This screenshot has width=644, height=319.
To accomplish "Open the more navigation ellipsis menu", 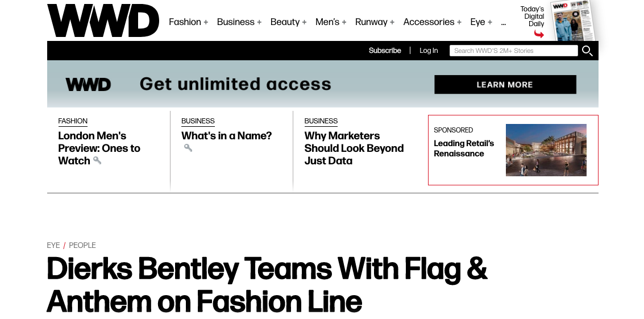I will coord(504,24).
